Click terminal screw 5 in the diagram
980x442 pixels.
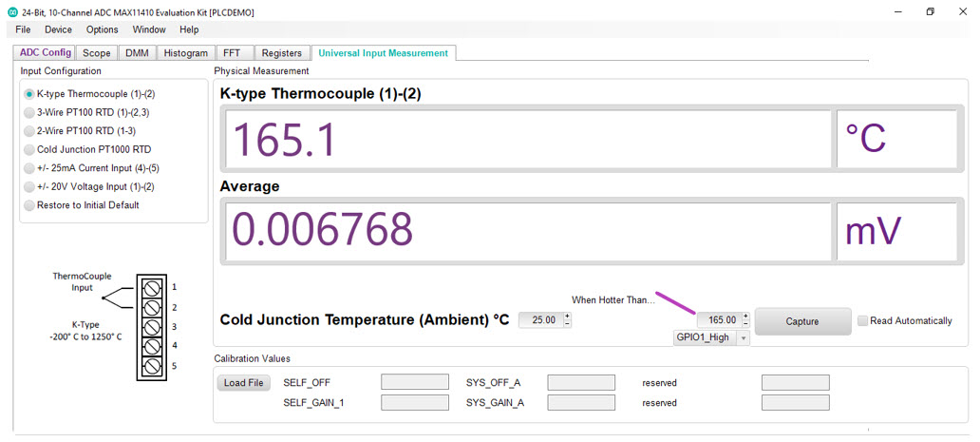pos(151,366)
